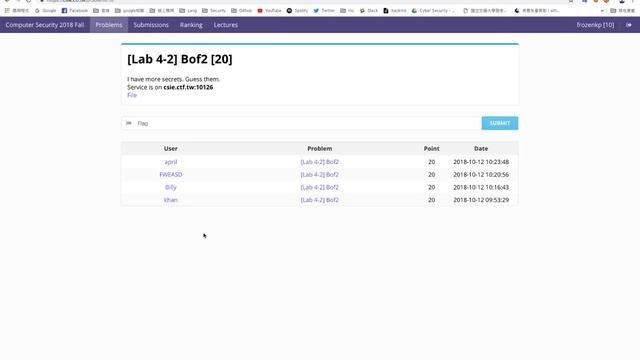Open the Lang bookmarks folder
The height and width of the screenshot is (360, 640).
pos(188,11)
